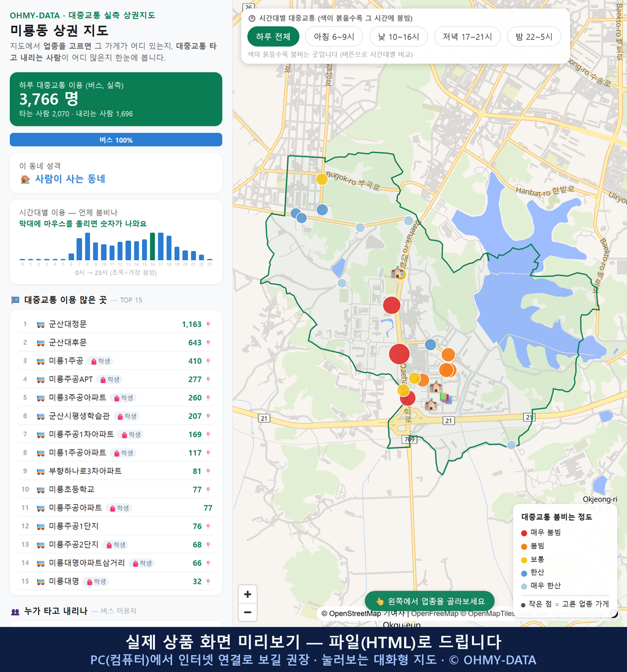The width and height of the screenshot is (627, 672).
Task: Click the red 매우 붐빔 legend dot
Action: [524, 533]
